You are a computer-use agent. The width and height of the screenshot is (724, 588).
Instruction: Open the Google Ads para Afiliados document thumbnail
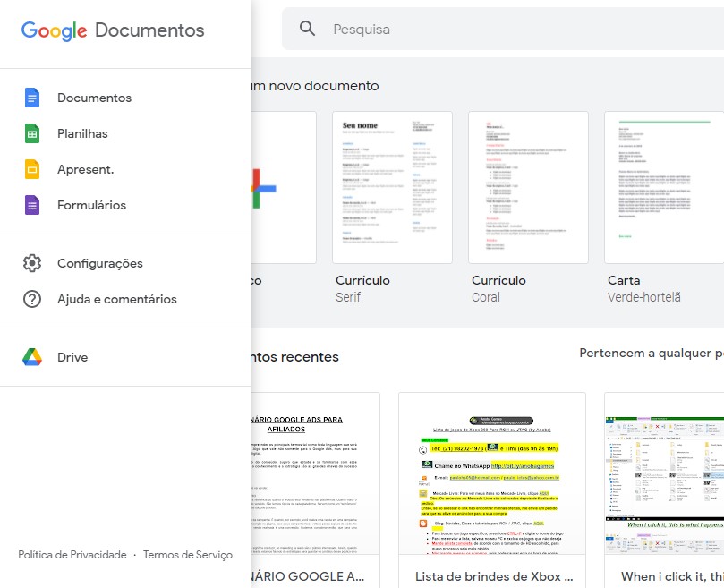tap(315, 473)
